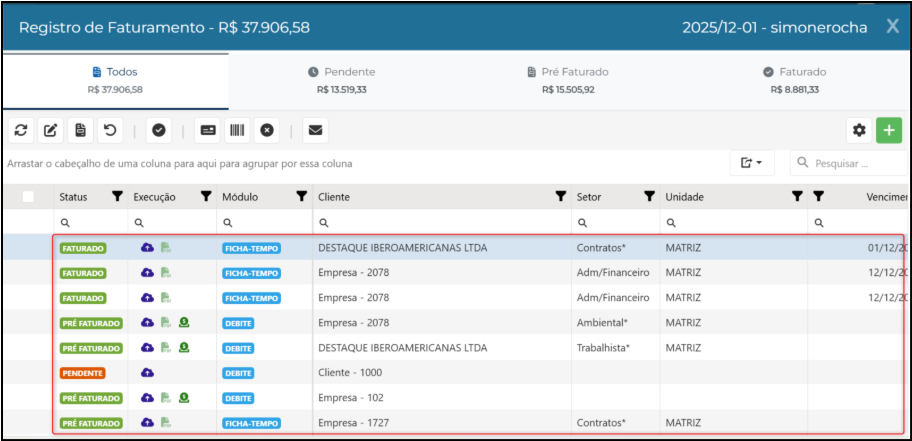
Task: Click cloud upload icon in Empresa - 1727 row
Action: tap(148, 422)
